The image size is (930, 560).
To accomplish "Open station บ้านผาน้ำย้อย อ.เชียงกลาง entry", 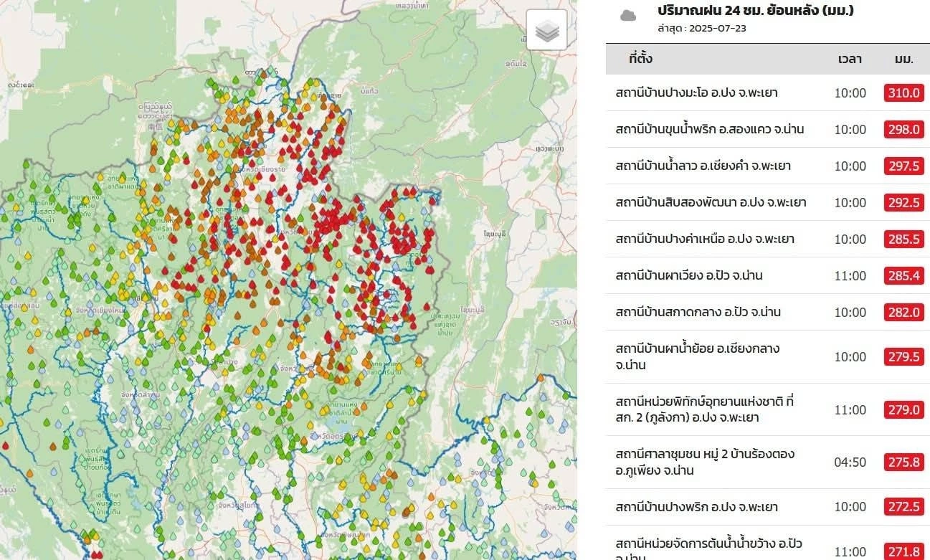I will (x=697, y=356).
